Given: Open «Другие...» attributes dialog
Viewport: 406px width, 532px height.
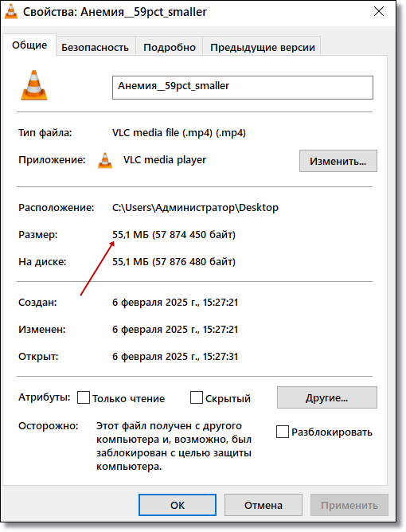Looking at the screenshot, I should tap(327, 397).
